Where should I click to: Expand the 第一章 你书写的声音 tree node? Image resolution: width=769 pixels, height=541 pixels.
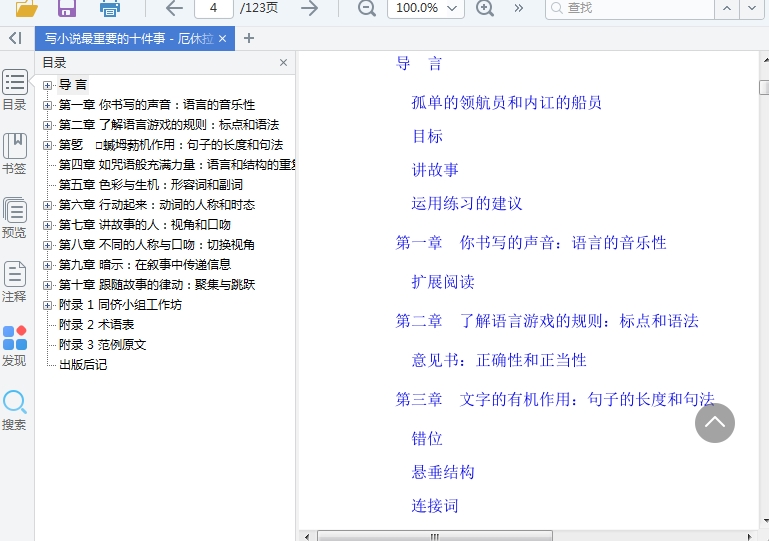pos(47,105)
